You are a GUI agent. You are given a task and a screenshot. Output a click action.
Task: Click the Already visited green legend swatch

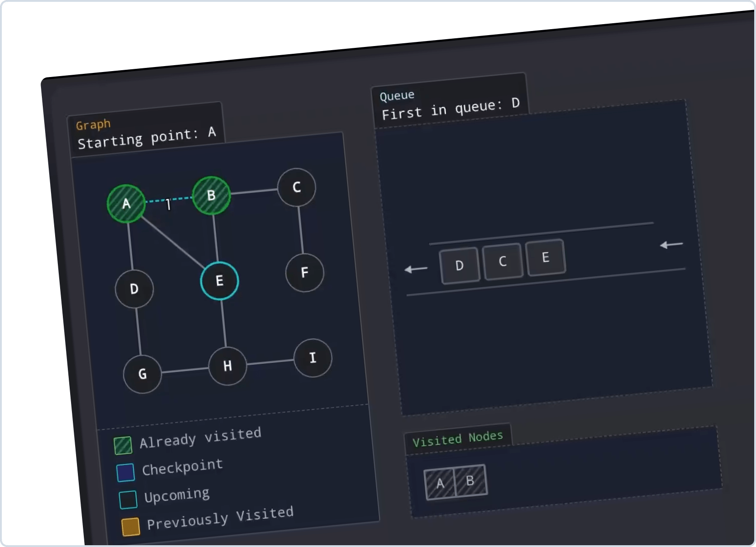123,445
